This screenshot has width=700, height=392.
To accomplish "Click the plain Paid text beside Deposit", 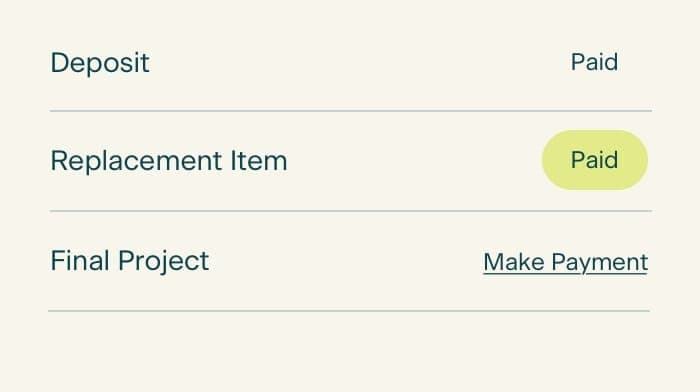I will click(595, 62).
